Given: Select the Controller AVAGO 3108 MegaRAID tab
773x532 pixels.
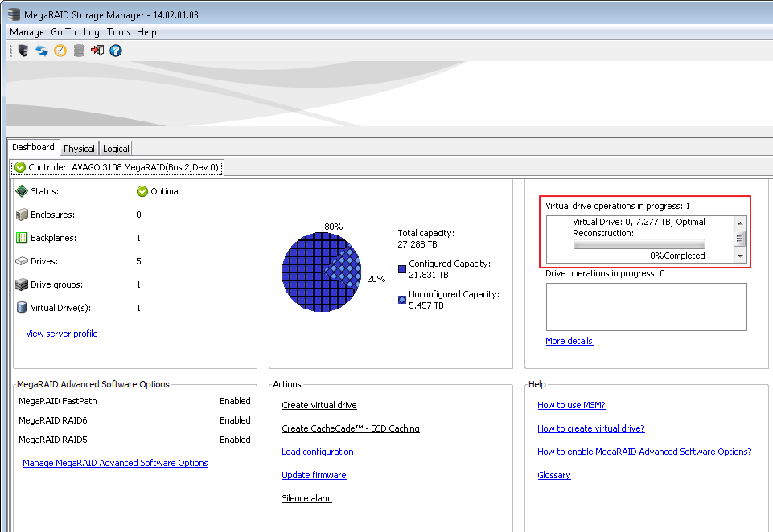Looking at the screenshot, I should [117, 167].
